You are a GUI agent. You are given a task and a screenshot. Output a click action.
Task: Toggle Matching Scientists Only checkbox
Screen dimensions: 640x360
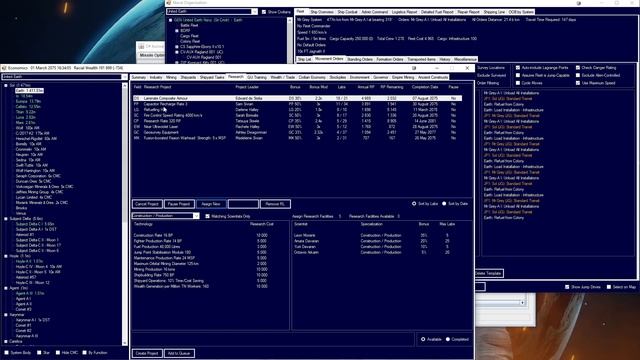[x=207, y=216]
